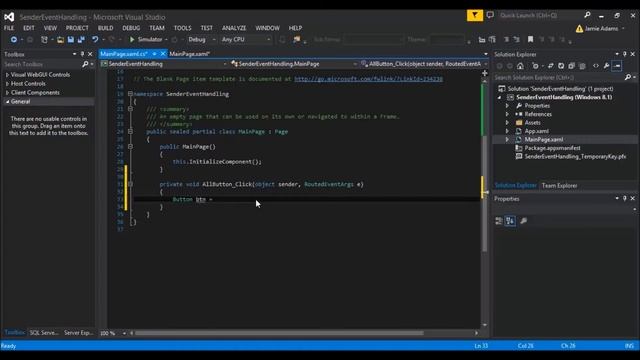Viewport: 640px width, 360px height.
Task: Click in the Search Toolbox field
Action: pyautogui.click(x=43, y=64)
